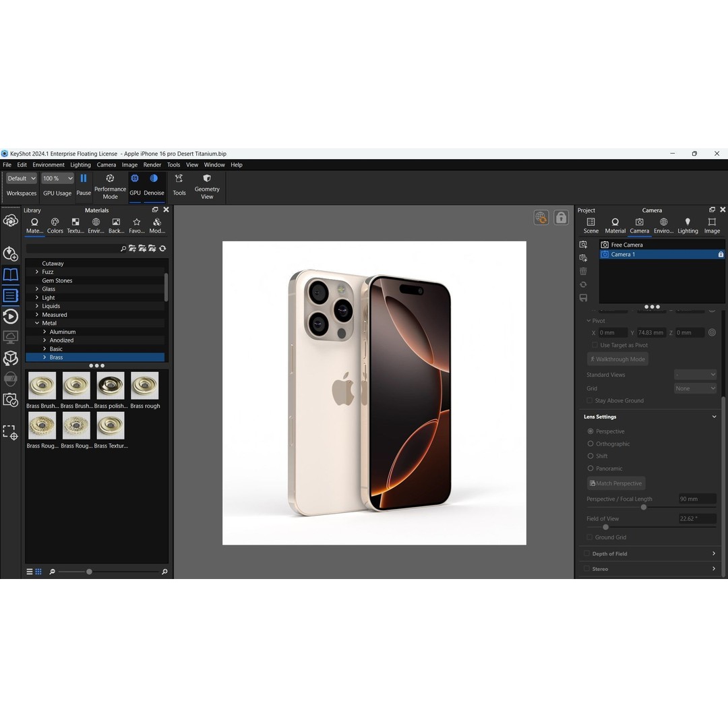The height and width of the screenshot is (728, 728).
Task: Open the Tools toolbar button
Action: click(x=179, y=184)
